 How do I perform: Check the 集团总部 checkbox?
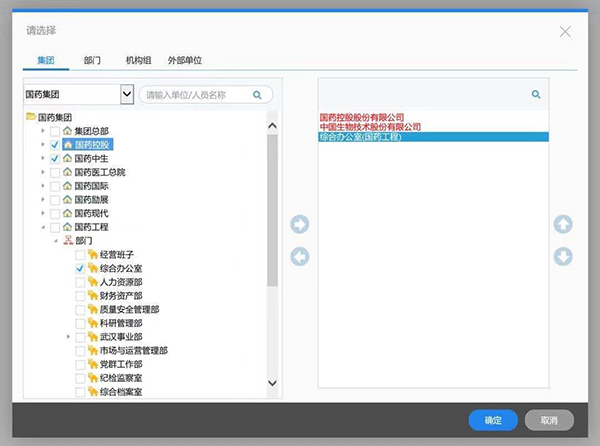pyautogui.click(x=55, y=132)
